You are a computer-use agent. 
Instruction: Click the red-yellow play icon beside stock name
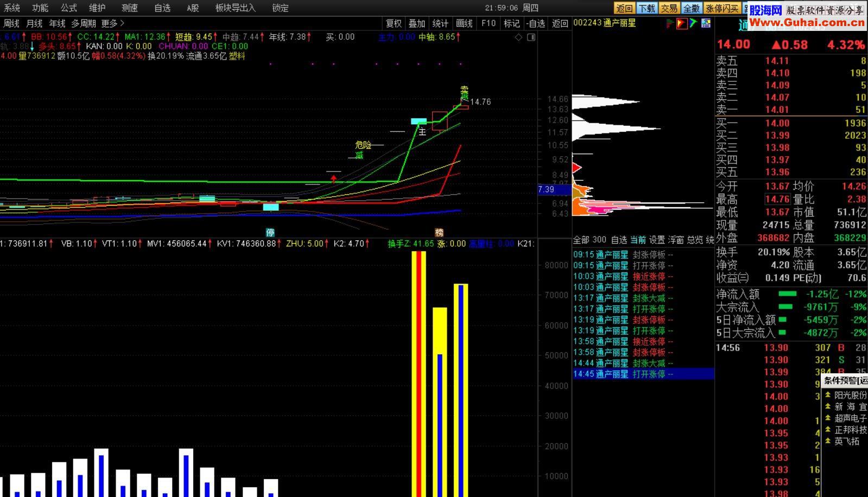coord(681,23)
